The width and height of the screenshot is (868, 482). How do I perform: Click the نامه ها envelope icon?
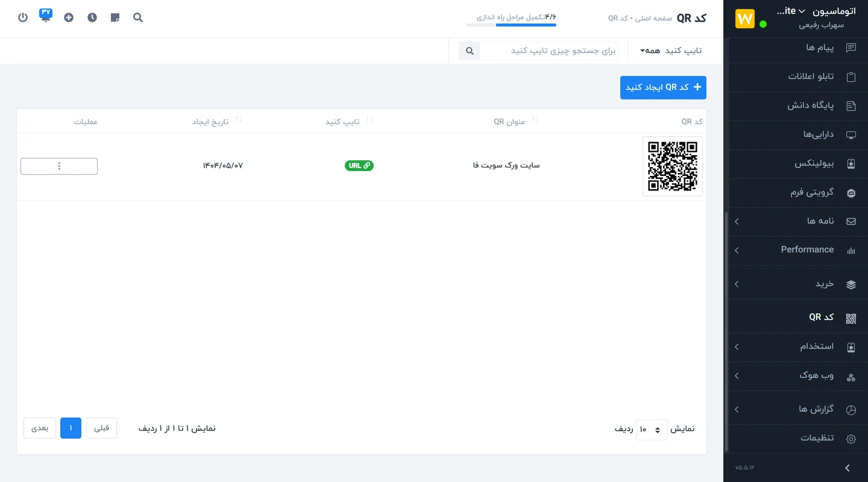(x=851, y=221)
